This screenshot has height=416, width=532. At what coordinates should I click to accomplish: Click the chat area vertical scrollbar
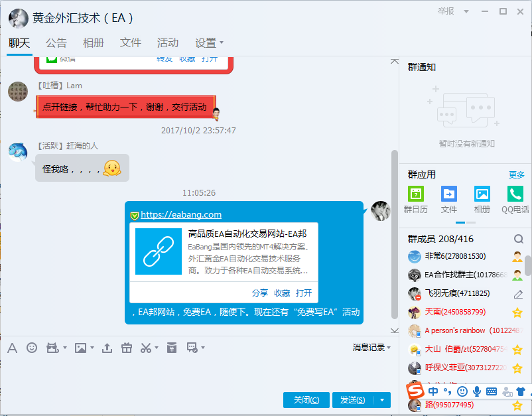pyautogui.click(x=394, y=234)
